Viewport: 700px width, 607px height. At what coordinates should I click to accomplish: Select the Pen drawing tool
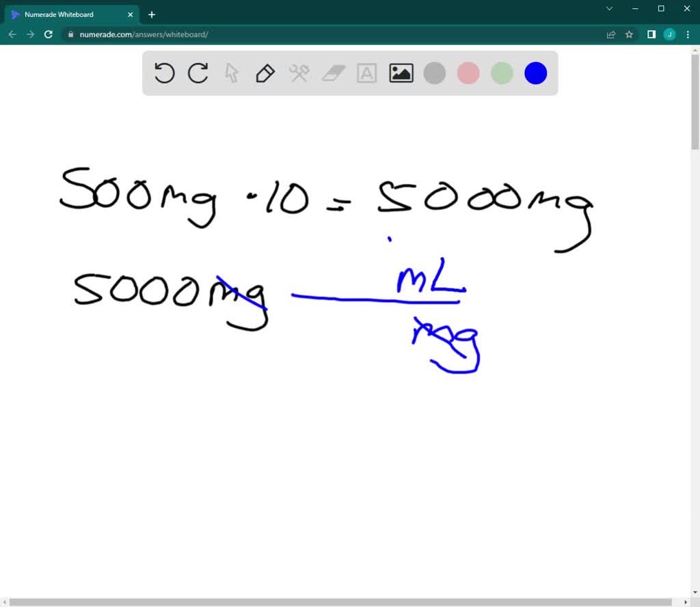click(x=265, y=73)
